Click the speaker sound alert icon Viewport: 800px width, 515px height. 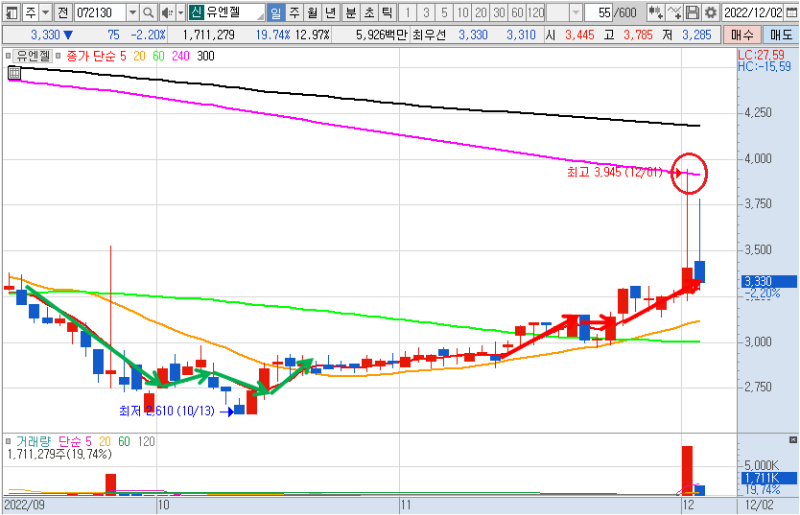166,12
